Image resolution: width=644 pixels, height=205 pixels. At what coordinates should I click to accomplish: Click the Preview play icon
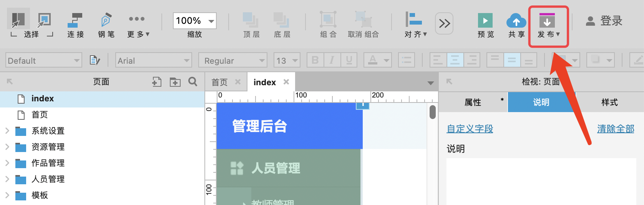485,21
